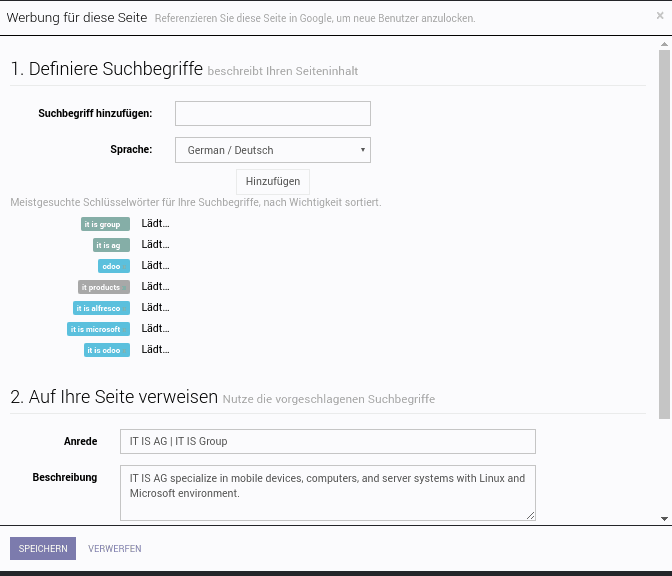This screenshot has height=576, width=672.
Task: Click the Anrede label
Action: tap(81, 441)
